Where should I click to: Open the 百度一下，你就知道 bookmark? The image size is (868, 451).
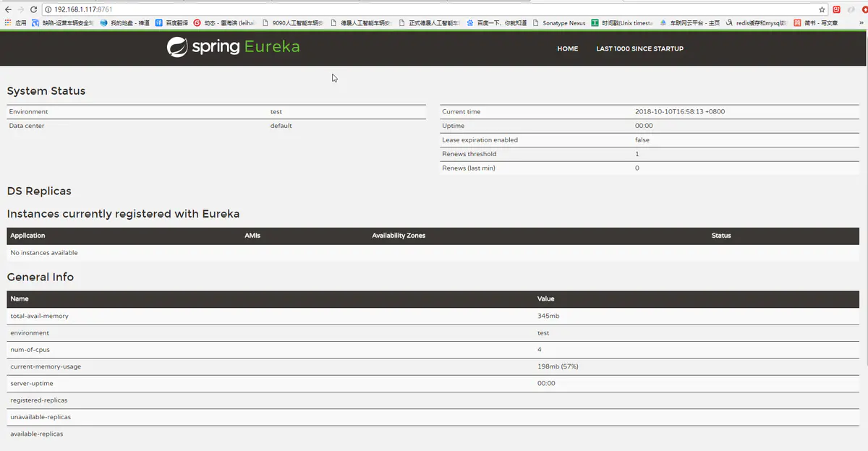coord(496,22)
